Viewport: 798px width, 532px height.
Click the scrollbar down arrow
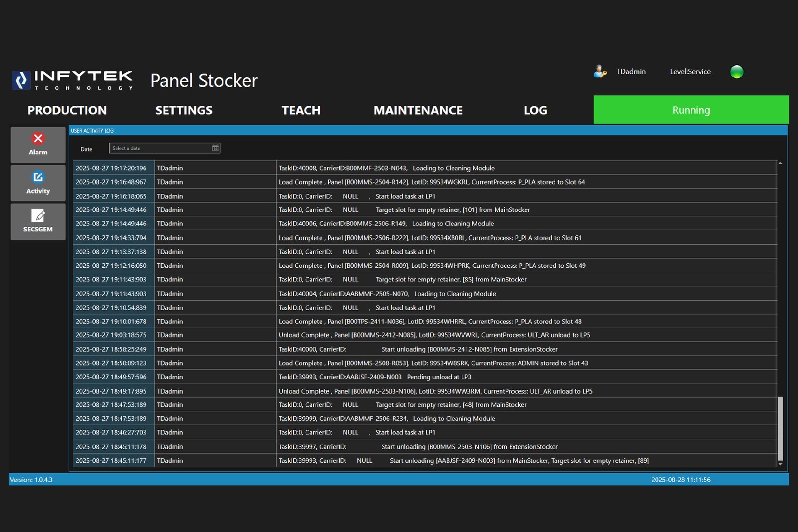781,464
